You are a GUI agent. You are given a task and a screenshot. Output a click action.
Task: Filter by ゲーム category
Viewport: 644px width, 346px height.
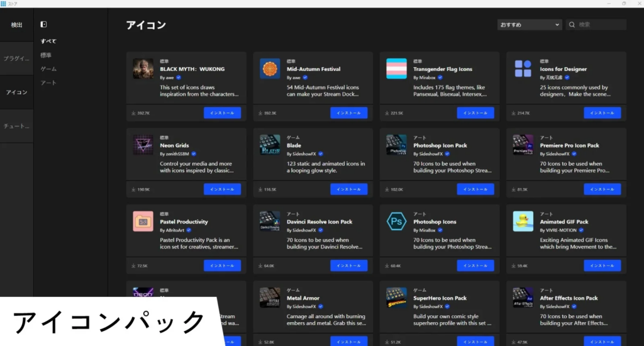(x=48, y=69)
